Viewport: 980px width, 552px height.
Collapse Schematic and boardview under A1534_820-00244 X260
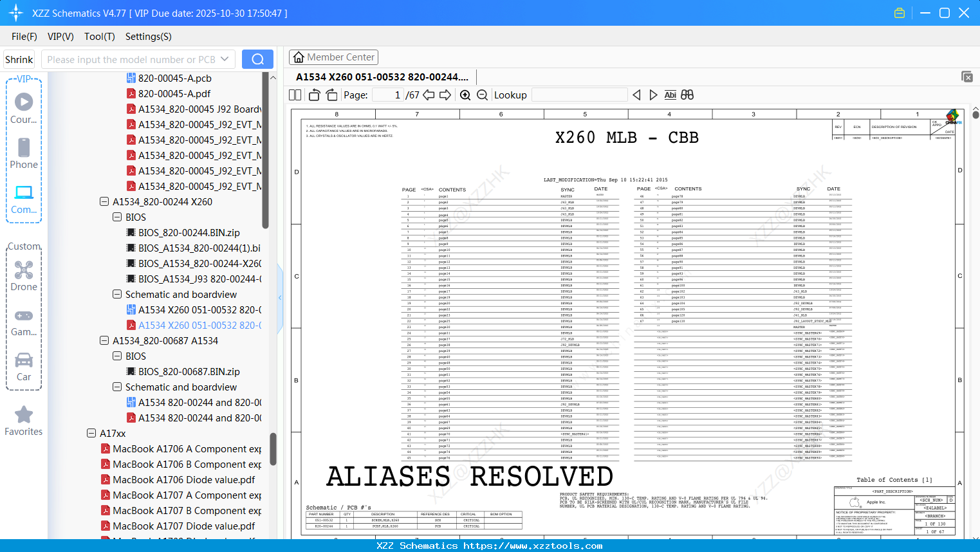pyautogui.click(x=117, y=295)
